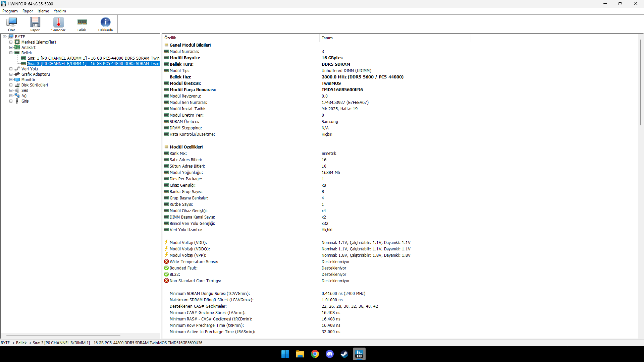This screenshot has width=644, height=362.
Task: Click the Ses speaker icon
Action: (x=17, y=90)
